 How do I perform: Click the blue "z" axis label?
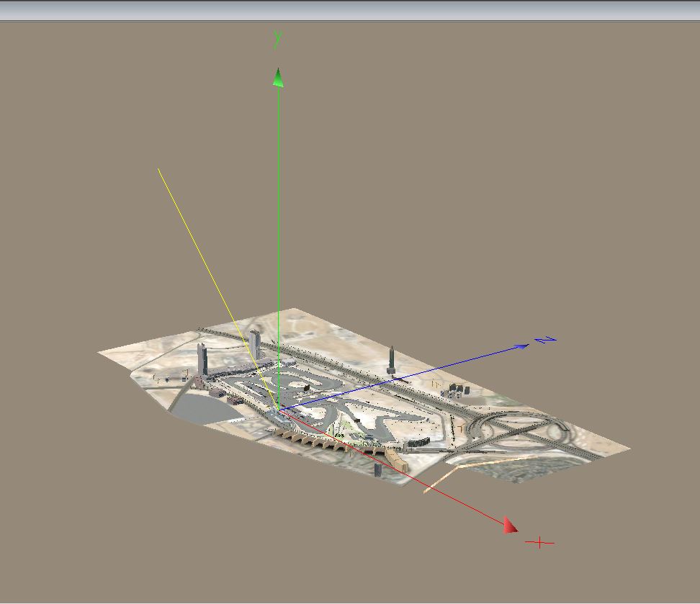pyautogui.click(x=546, y=341)
